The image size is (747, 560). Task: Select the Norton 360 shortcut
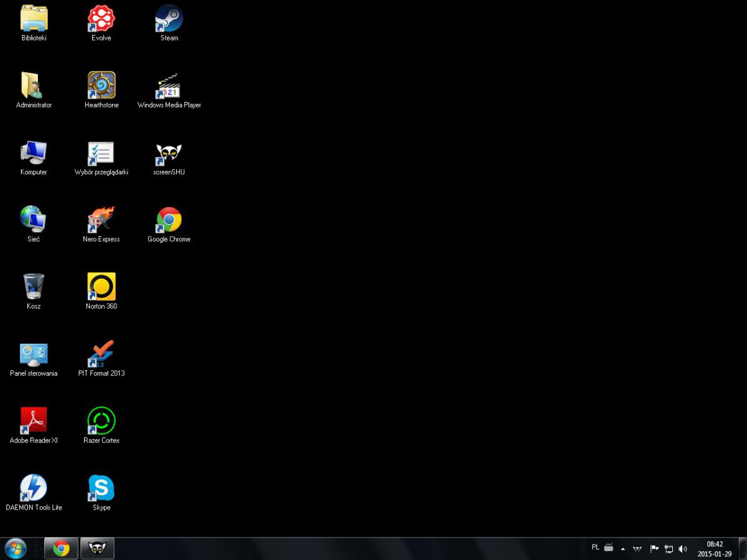[x=101, y=292]
